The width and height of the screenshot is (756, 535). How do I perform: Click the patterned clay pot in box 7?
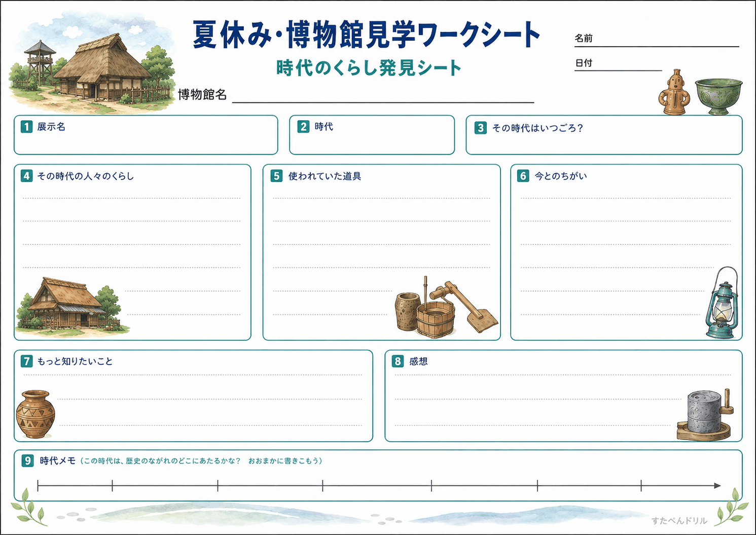point(35,414)
